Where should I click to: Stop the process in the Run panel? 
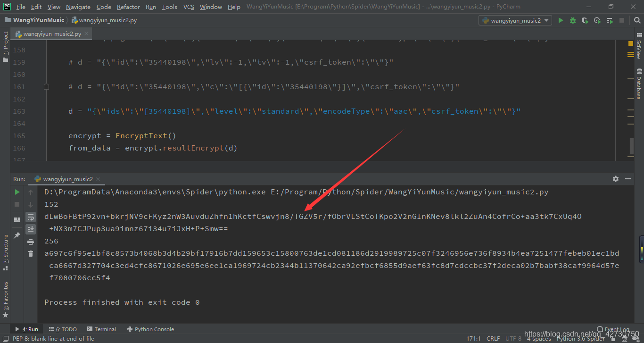pos(17,204)
